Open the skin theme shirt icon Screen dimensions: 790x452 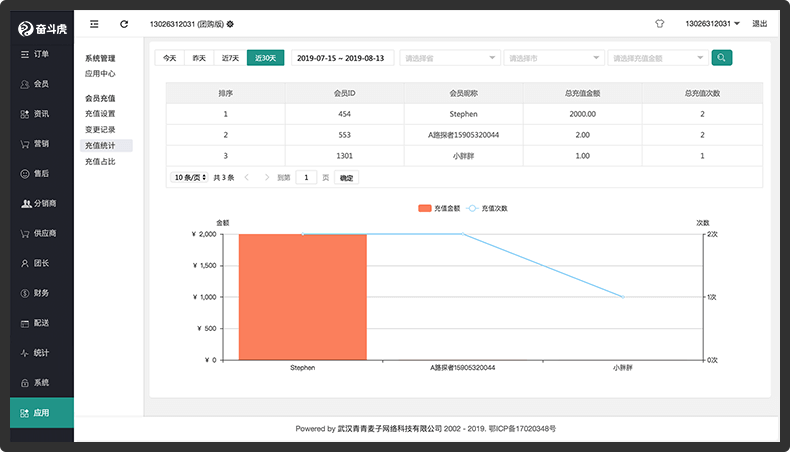660,24
